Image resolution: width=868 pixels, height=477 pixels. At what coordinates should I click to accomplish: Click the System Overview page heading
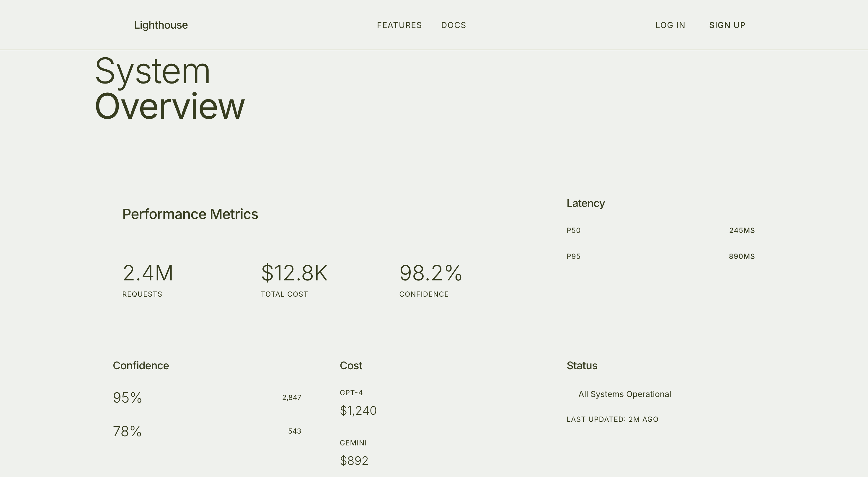(x=169, y=88)
